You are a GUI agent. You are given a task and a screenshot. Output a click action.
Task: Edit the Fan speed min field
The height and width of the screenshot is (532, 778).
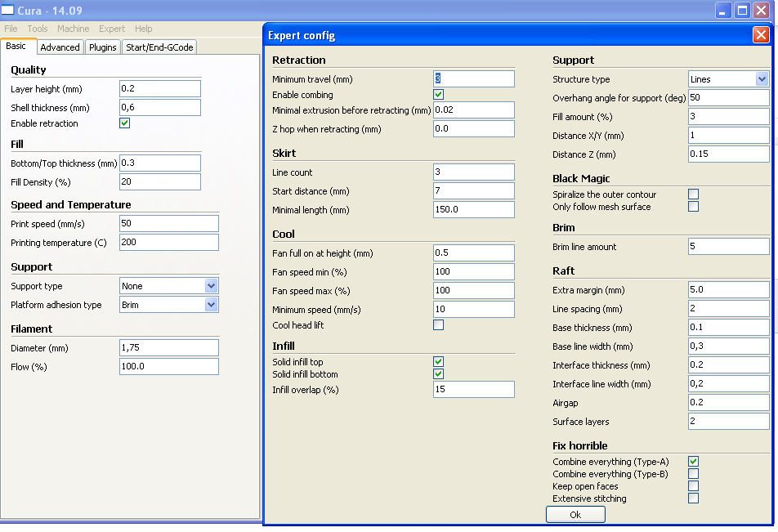tap(474, 272)
